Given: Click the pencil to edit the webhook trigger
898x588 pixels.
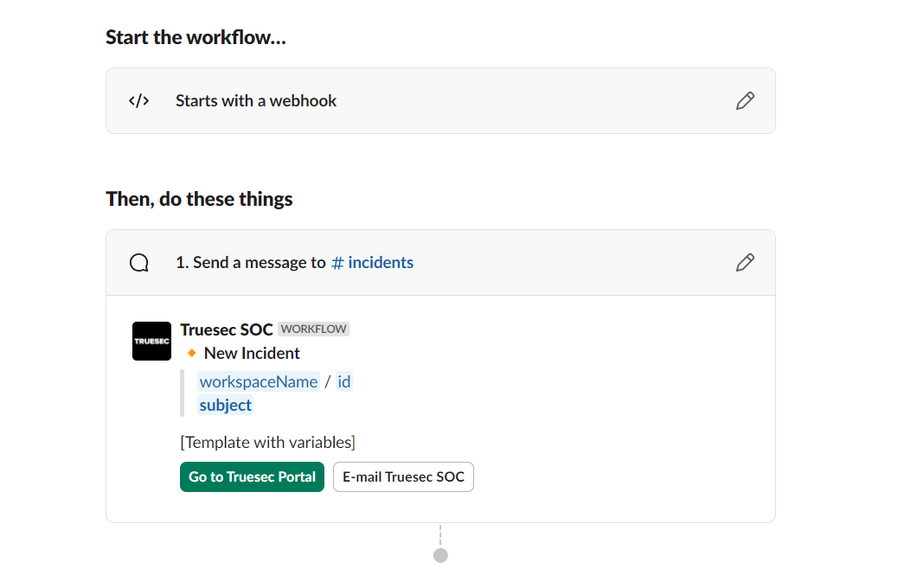Looking at the screenshot, I should click(745, 100).
